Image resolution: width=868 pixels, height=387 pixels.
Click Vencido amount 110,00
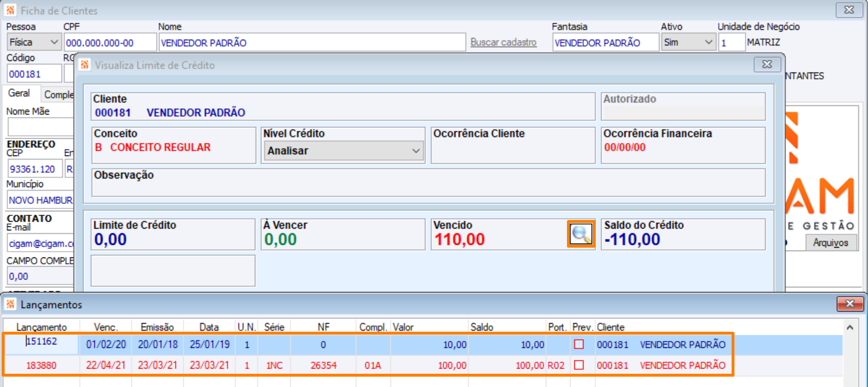pyautogui.click(x=459, y=240)
